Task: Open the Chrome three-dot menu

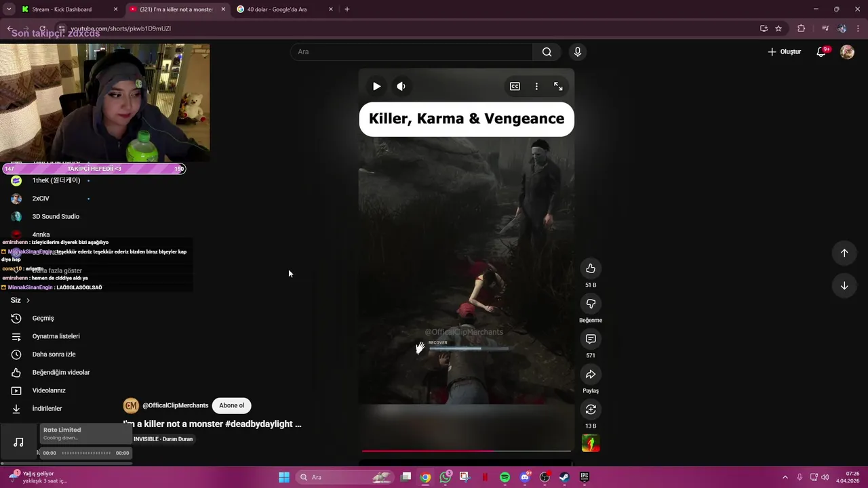Action: coord(858,28)
